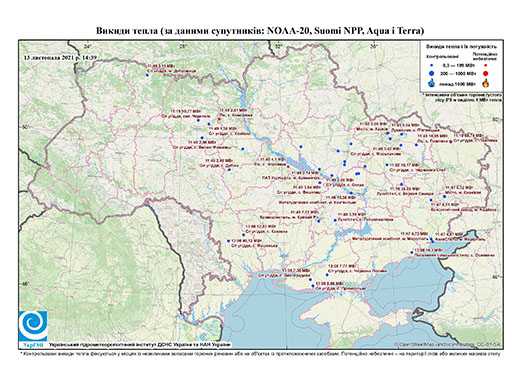Screen dimensions: 520x368
Task: Click the small red dot legend symbol
Action: pos(486,65)
